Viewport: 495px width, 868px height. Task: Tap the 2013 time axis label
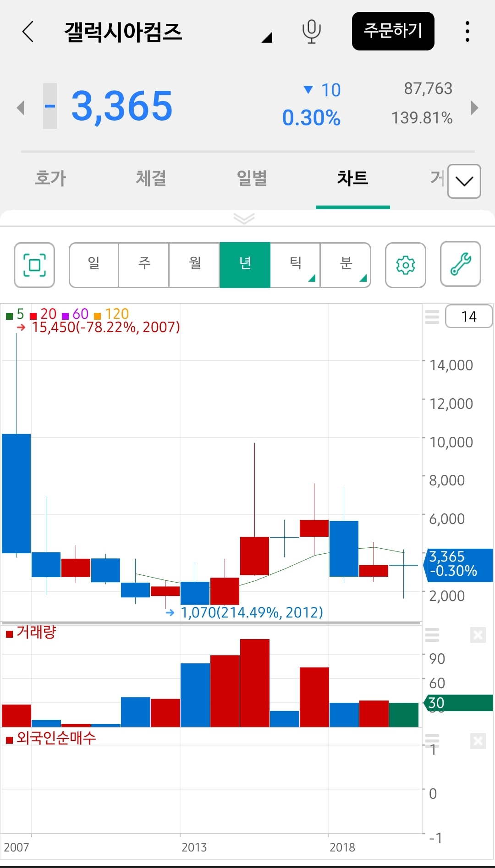pyautogui.click(x=194, y=847)
